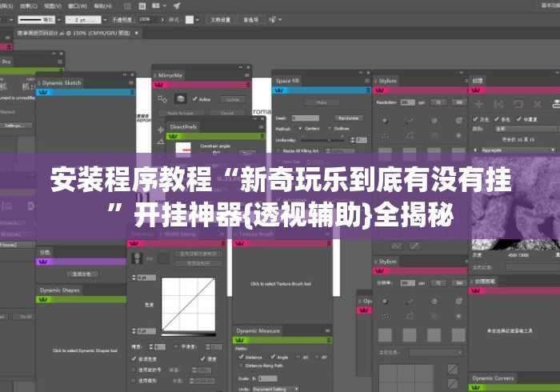Click the triangle icon beside DirectPrefs panel
The width and height of the screenshot is (560, 392).
(x=161, y=142)
